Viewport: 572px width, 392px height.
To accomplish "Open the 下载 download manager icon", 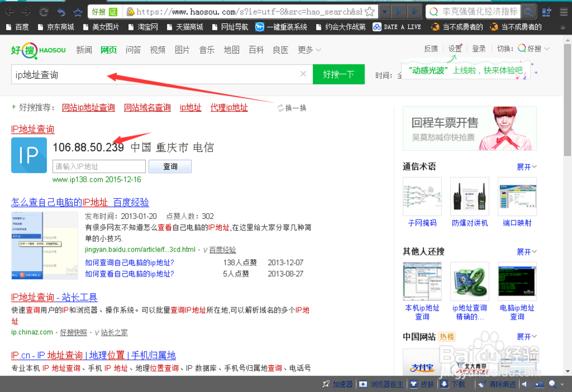I will pyautogui.click(x=444, y=384).
